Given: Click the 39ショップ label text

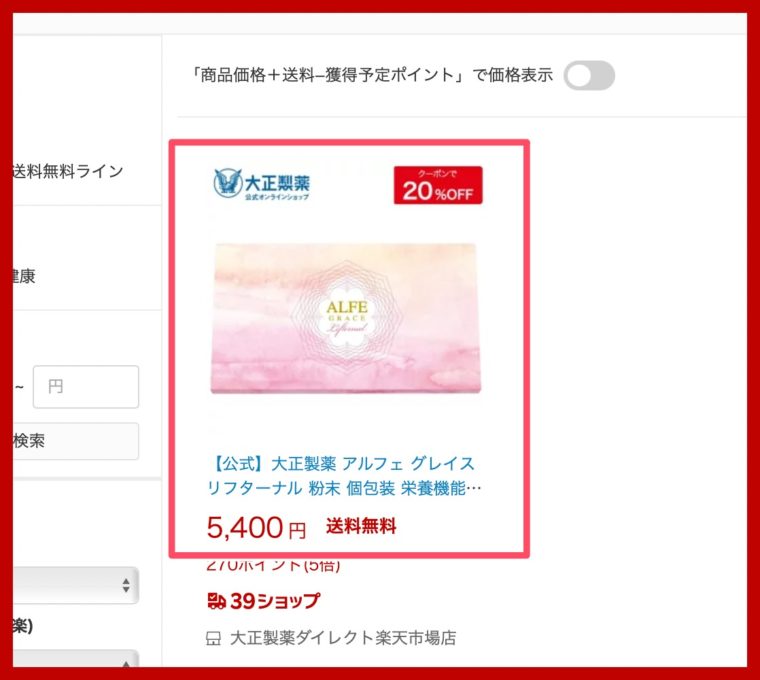Looking at the screenshot, I should (x=275, y=601).
